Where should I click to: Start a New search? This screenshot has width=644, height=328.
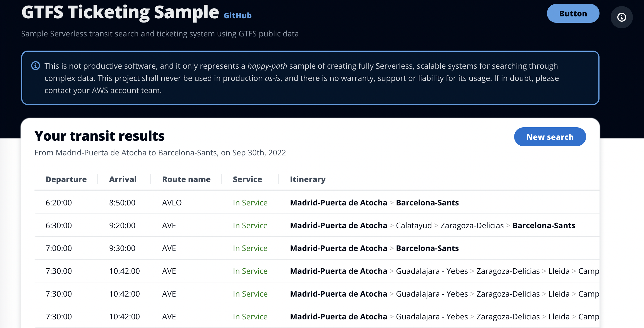(x=550, y=137)
